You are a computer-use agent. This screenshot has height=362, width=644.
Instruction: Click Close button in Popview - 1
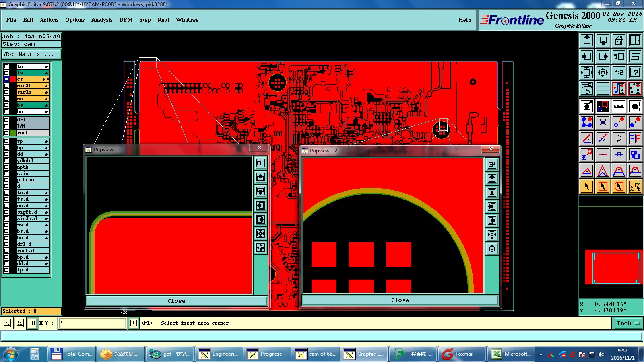click(x=176, y=301)
